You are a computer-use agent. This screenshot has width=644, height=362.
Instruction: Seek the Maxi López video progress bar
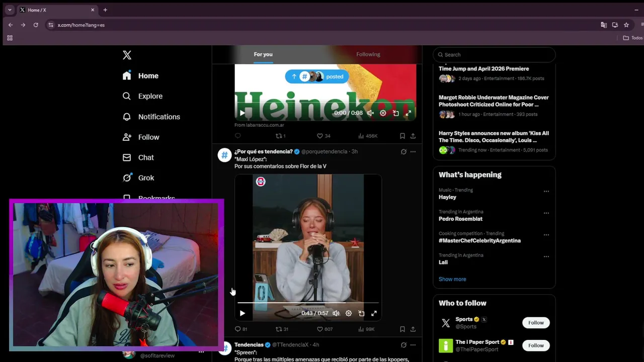click(308, 303)
